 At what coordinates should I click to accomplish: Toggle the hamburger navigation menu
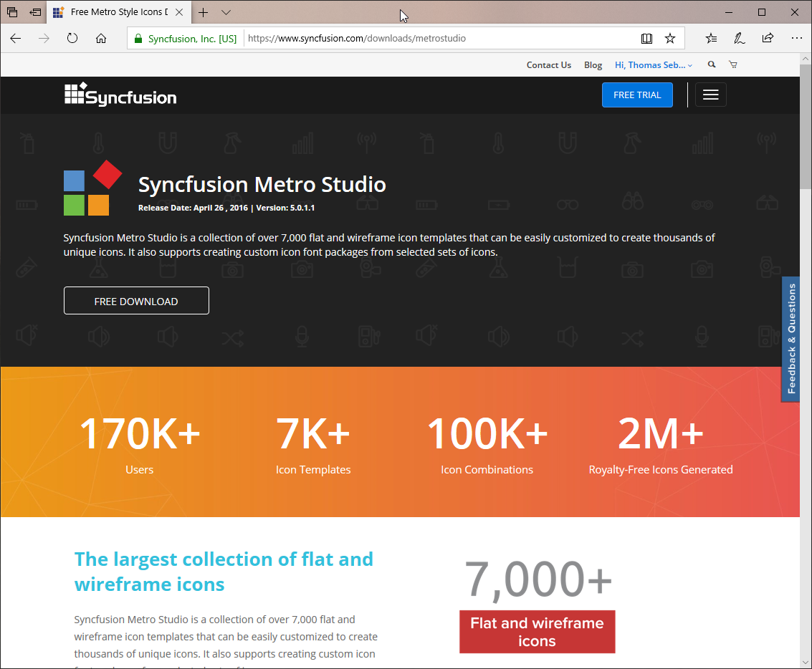pyautogui.click(x=710, y=95)
